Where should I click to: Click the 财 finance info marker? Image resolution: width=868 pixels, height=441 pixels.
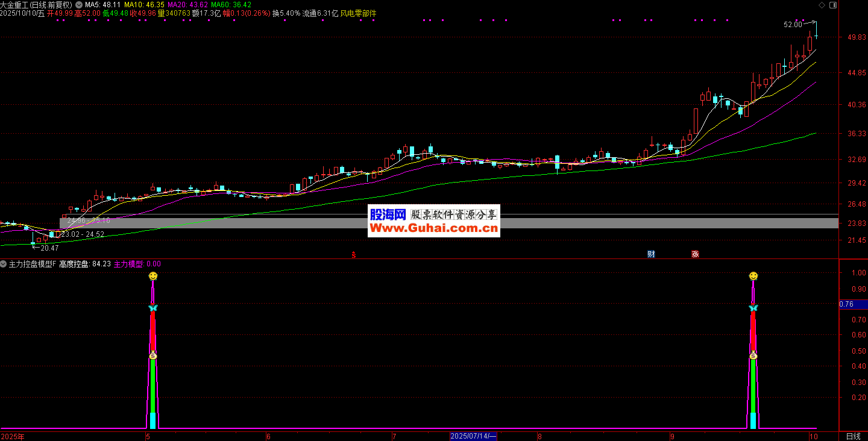651,254
